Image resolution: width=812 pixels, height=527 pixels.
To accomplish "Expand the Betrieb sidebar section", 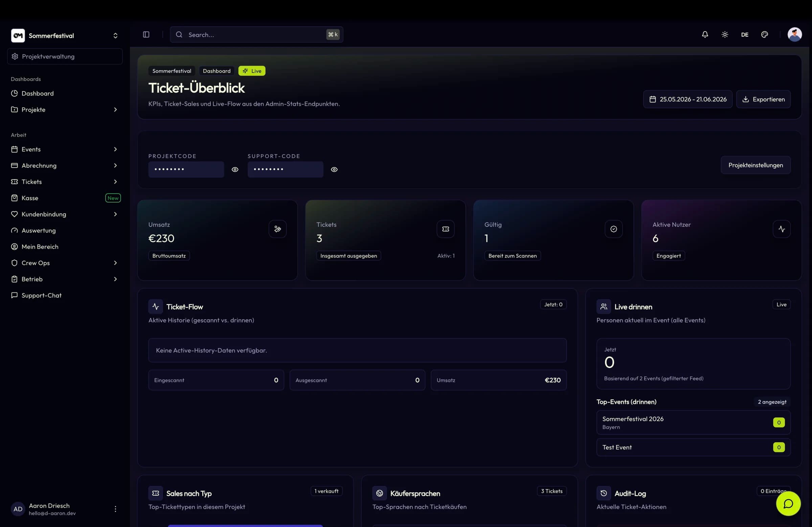I will tap(65, 279).
